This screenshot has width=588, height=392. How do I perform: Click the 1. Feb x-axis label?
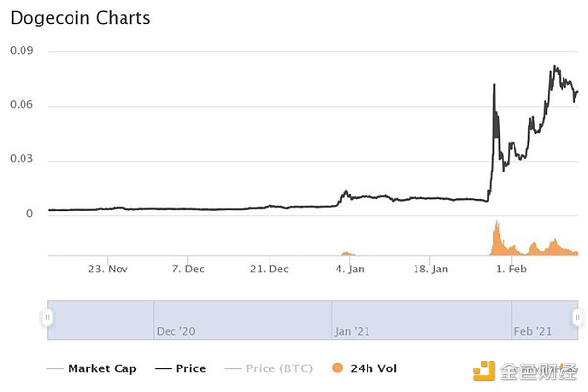pyautogui.click(x=512, y=269)
